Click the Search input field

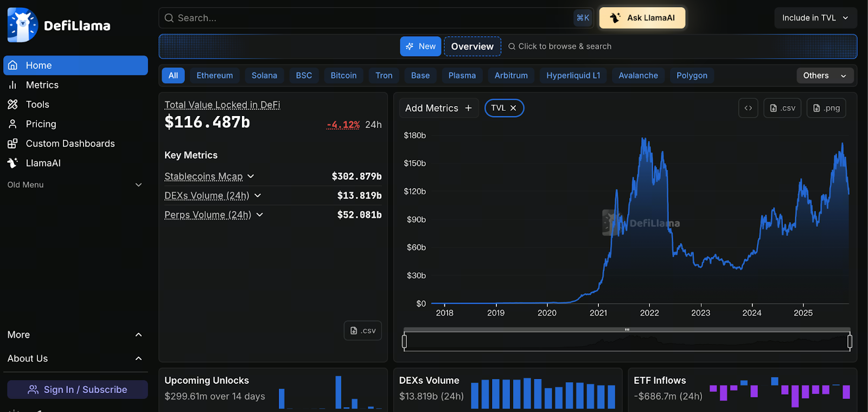point(369,18)
